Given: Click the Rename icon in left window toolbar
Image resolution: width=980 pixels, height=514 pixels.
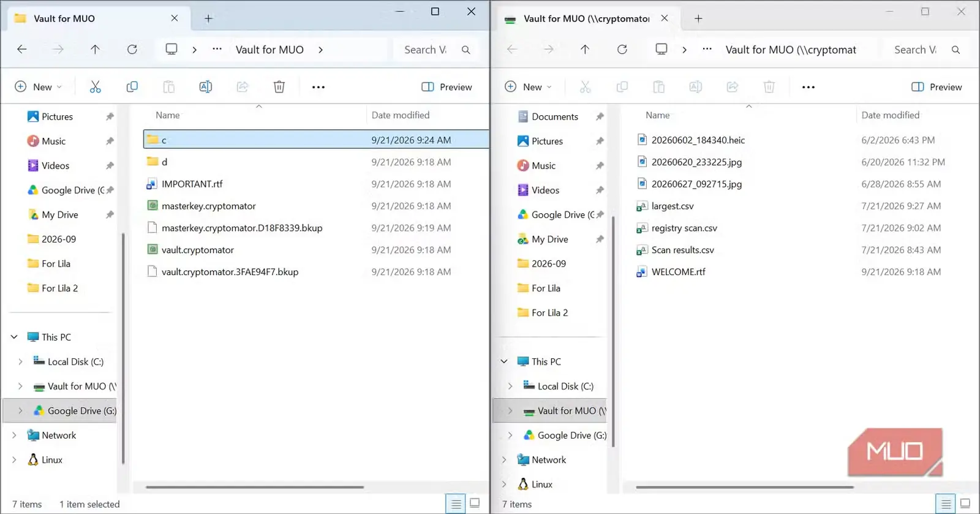Looking at the screenshot, I should pyautogui.click(x=206, y=87).
